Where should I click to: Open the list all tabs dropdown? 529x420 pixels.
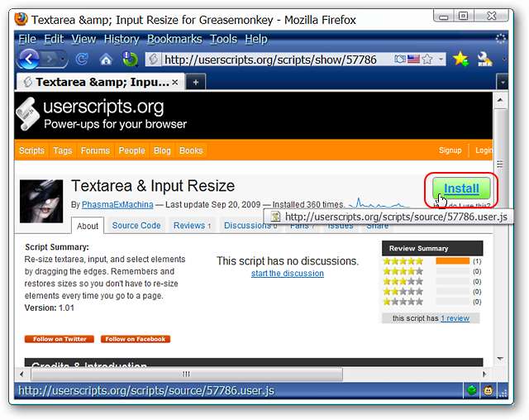(503, 82)
